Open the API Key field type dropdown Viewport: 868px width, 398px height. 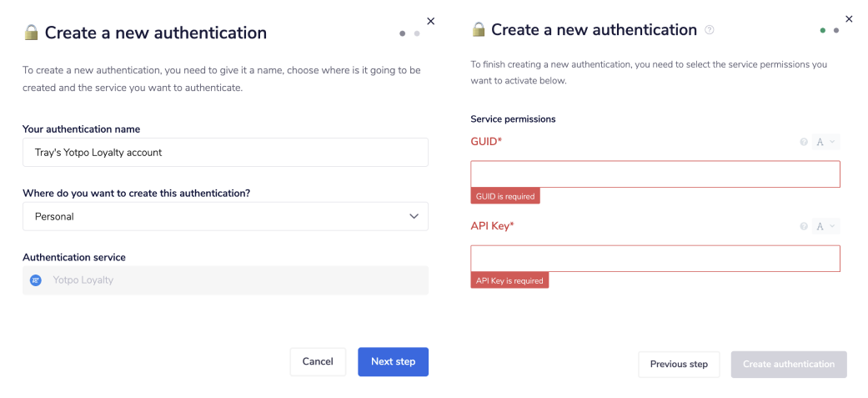(825, 226)
